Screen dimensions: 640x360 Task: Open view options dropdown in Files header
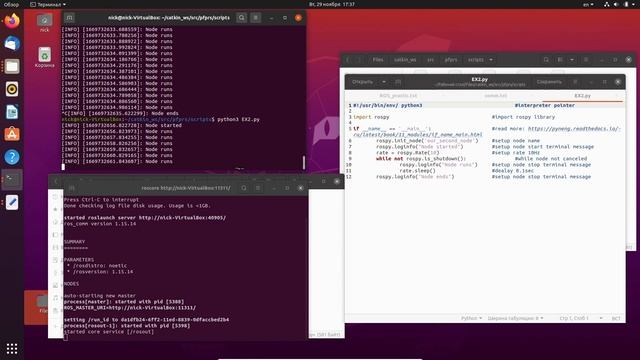[571, 60]
